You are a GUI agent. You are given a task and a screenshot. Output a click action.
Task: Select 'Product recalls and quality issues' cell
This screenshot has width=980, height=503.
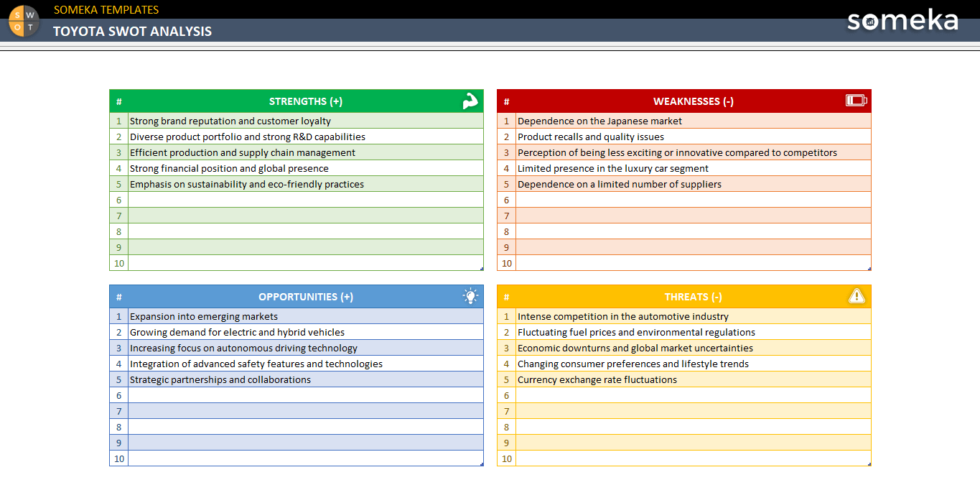tap(694, 137)
